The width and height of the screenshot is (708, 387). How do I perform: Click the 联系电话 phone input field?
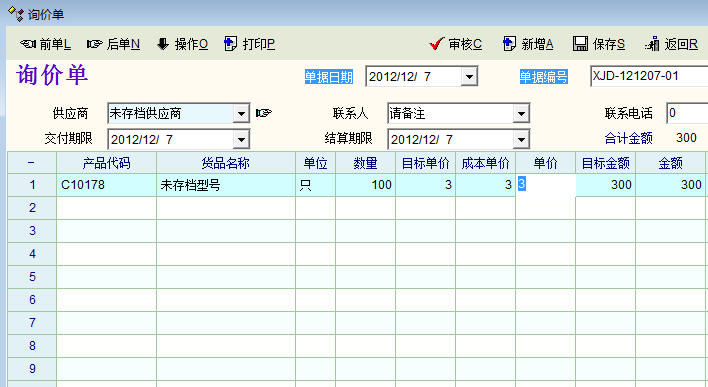[x=687, y=113]
